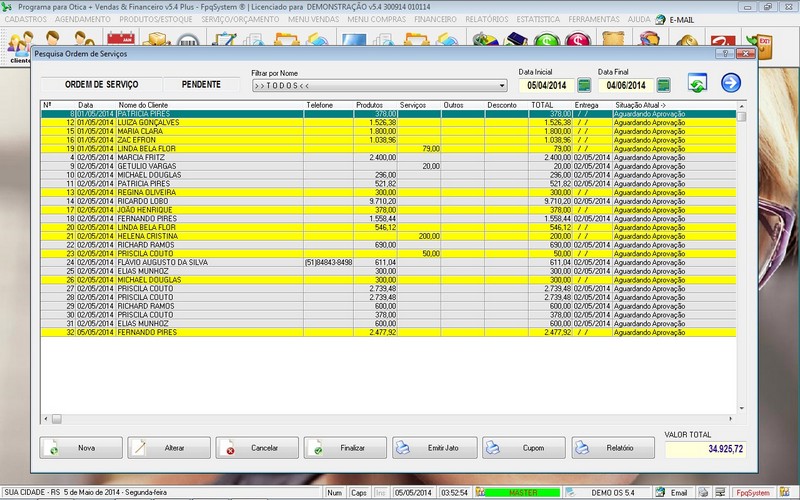Click the VALOR TOTAL field showing 34.925,72
800x500 pixels.
coord(706,449)
